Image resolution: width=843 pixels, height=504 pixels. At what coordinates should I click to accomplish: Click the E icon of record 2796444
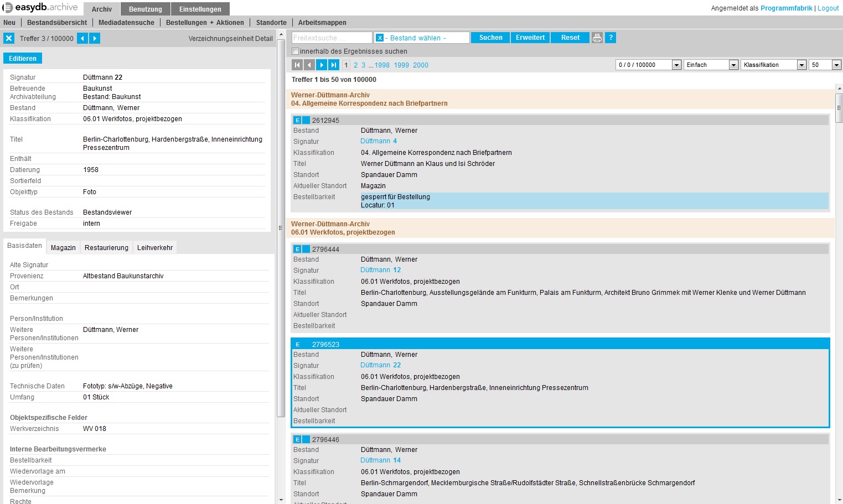(x=297, y=249)
